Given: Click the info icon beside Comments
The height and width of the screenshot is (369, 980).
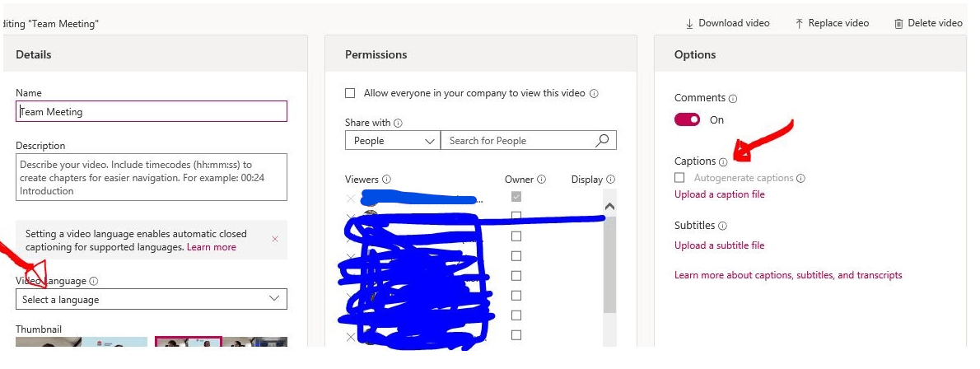Looking at the screenshot, I should click(733, 99).
